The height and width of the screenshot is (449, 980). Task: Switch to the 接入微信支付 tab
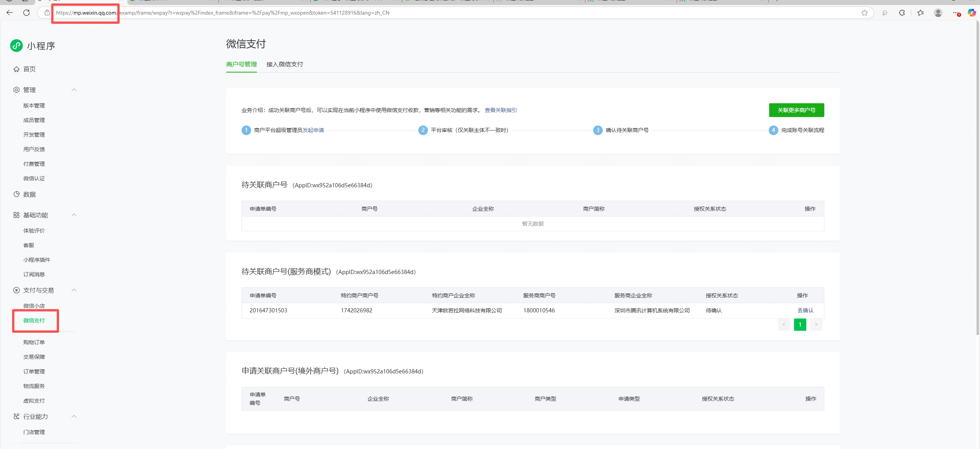pyautogui.click(x=284, y=64)
